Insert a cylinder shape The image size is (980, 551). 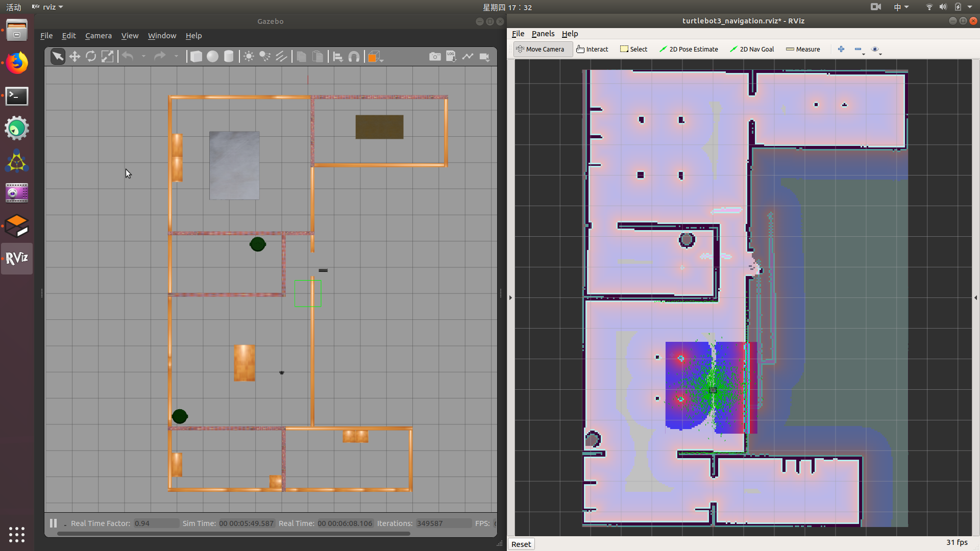229,57
